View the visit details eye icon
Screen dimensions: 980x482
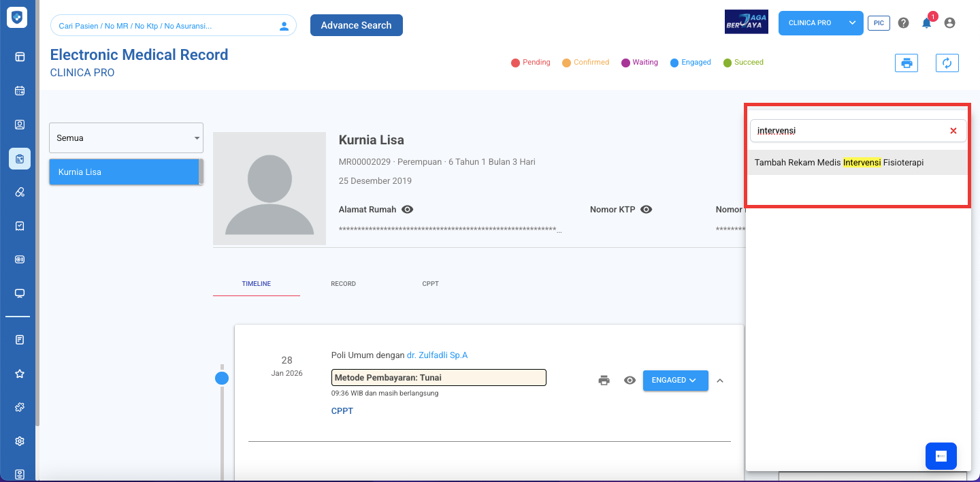point(630,381)
